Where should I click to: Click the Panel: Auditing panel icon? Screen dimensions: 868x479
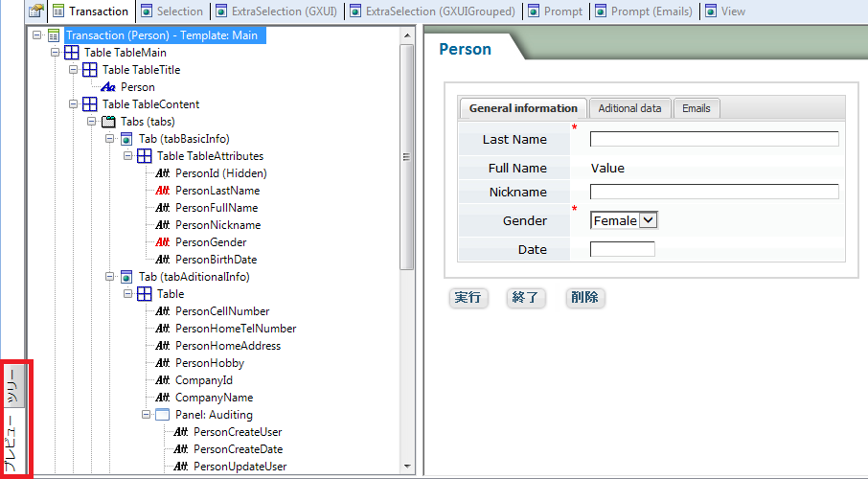[163, 415]
